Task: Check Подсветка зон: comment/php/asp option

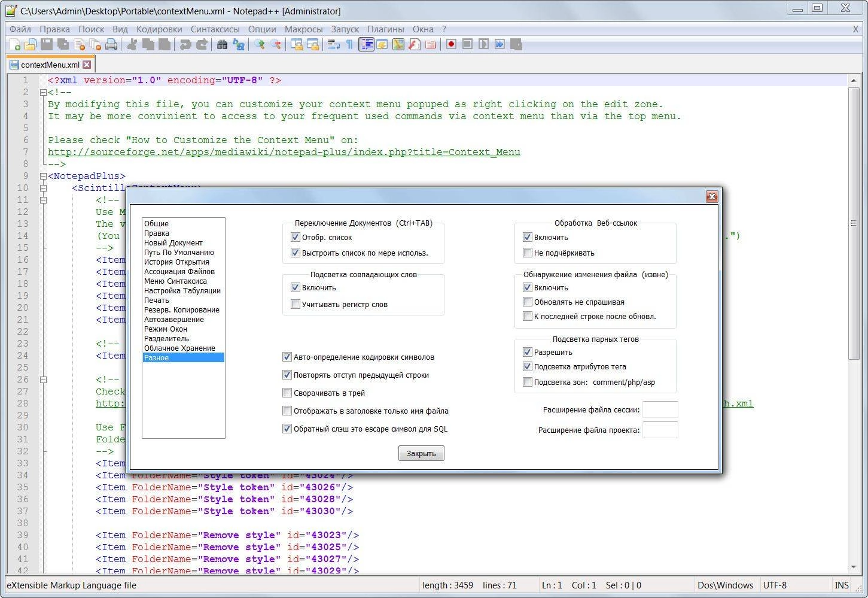Action: tap(527, 382)
